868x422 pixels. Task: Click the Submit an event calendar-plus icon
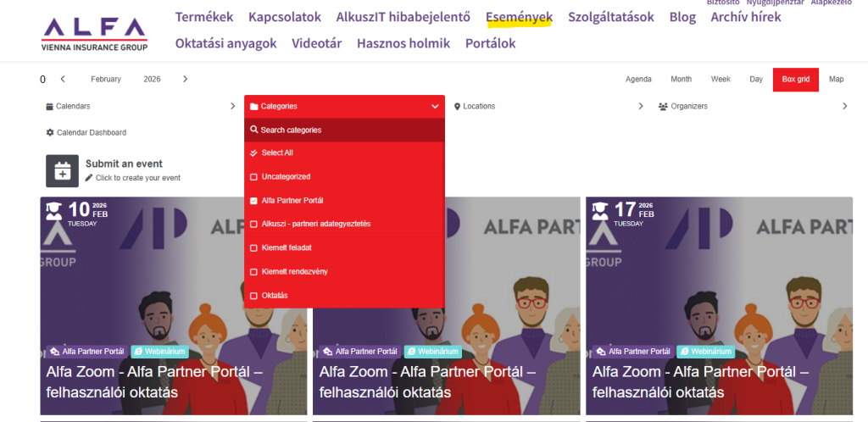coord(62,171)
